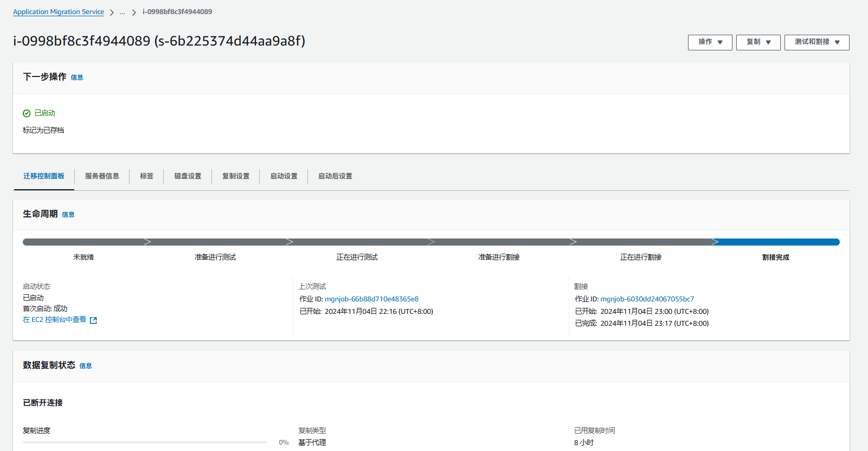Select the 磁盘设置 tab
Screen dimensions: 868x451
click(188, 176)
